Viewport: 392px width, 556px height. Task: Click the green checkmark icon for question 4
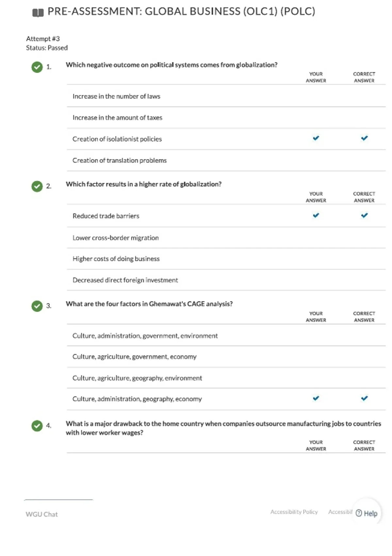[x=37, y=426]
